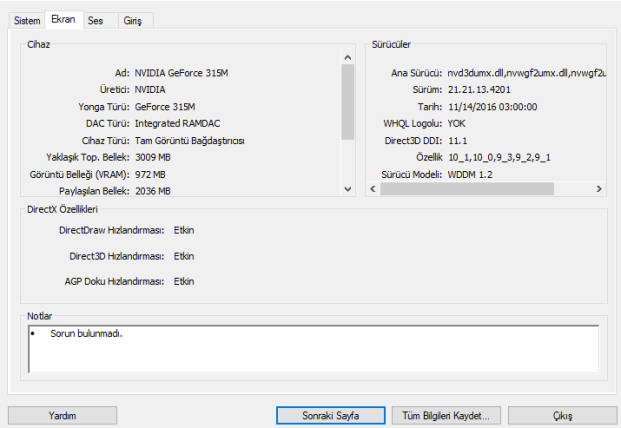The width and height of the screenshot is (621, 428).
Task: Go to Sonraki Sayfa
Action: 331,416
